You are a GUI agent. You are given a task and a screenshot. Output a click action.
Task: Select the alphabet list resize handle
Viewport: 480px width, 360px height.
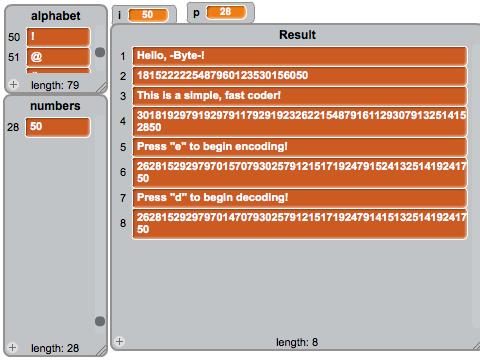[x=102, y=87]
